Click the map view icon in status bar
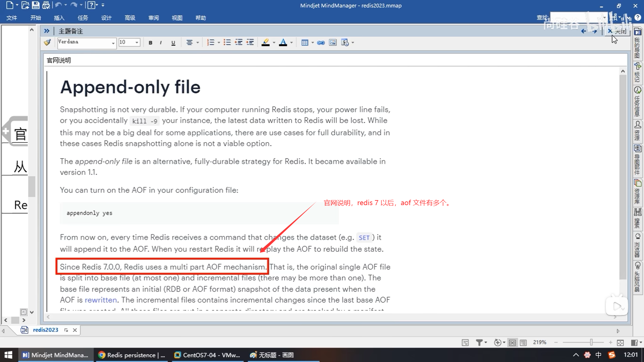Image resolution: width=644 pixels, height=362 pixels. pyautogui.click(x=512, y=343)
